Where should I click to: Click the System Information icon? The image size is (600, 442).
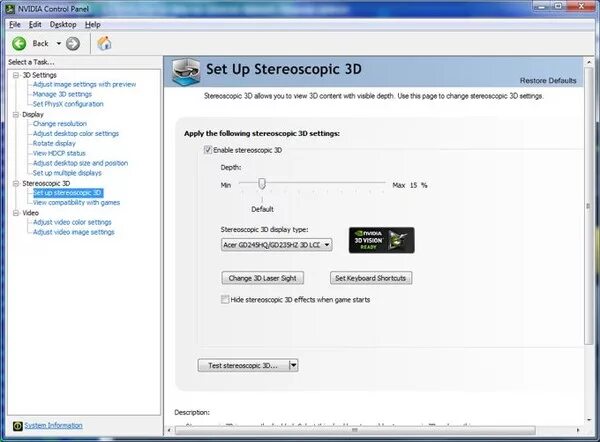[x=18, y=426]
